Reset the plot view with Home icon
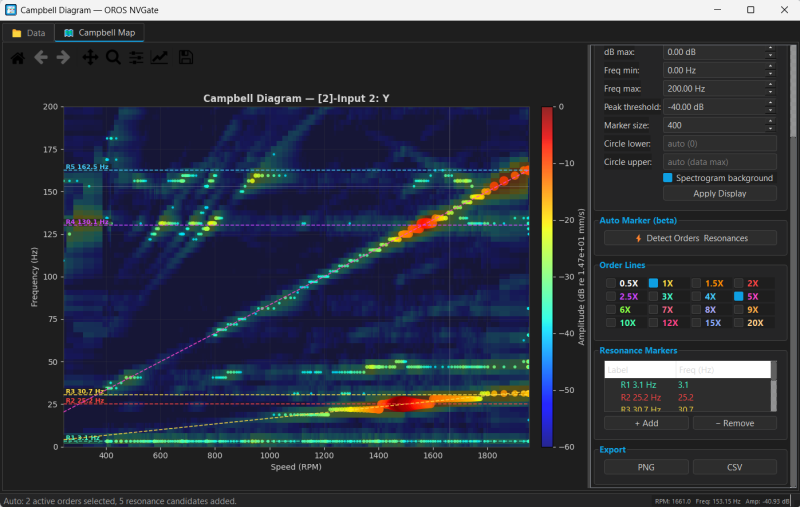Screen dimensions: 800x507 (x=18, y=58)
